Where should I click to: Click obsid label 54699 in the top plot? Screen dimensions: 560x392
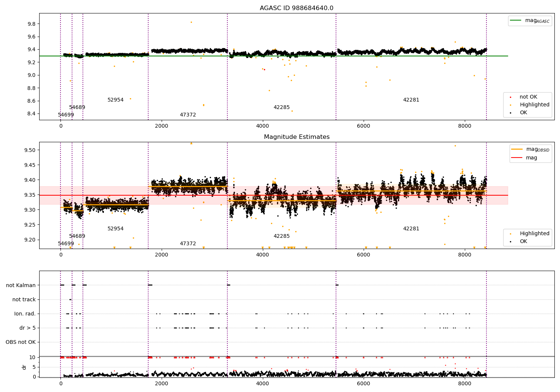66,115
